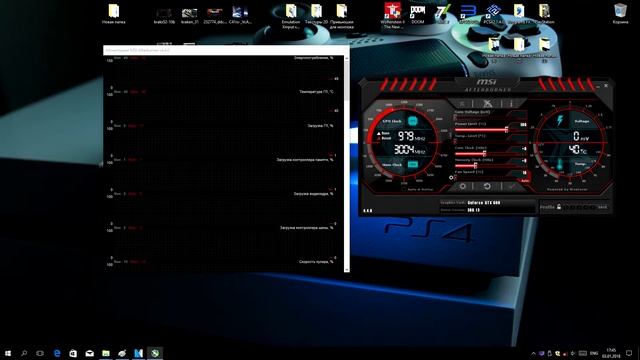The height and width of the screenshot is (360, 640).
Task: Open fan speed settings with the small gear icon
Action: pyautogui.click(x=451, y=177)
